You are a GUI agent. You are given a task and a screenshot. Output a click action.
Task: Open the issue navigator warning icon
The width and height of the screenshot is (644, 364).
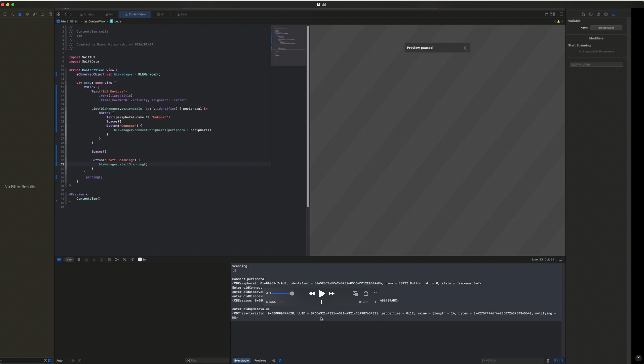click(20, 14)
